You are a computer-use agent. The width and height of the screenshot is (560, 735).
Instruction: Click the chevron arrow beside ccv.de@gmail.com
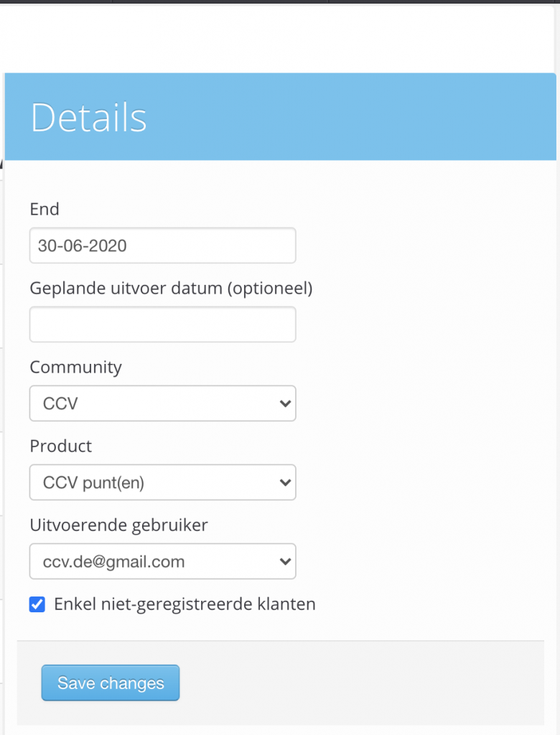click(285, 561)
